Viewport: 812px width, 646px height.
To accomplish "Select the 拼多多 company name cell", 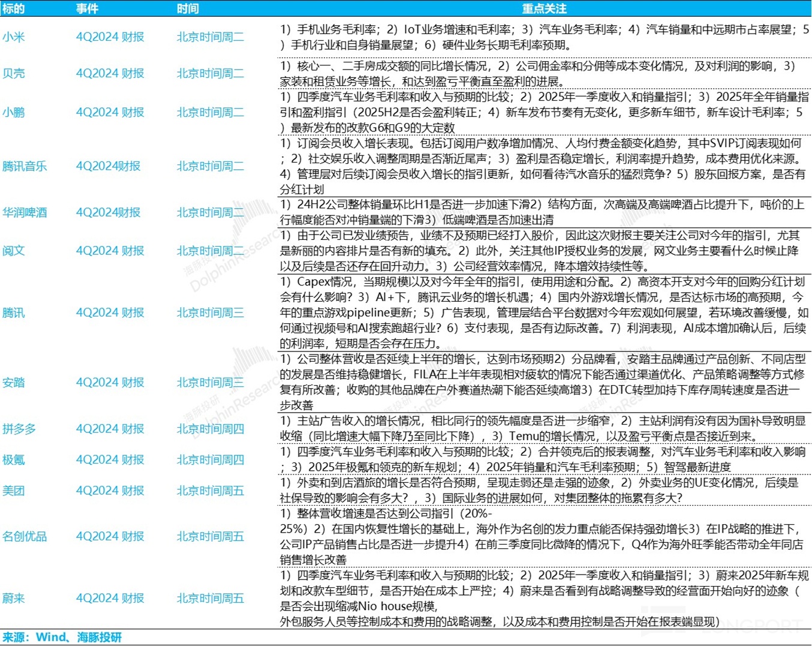I will click(19, 429).
